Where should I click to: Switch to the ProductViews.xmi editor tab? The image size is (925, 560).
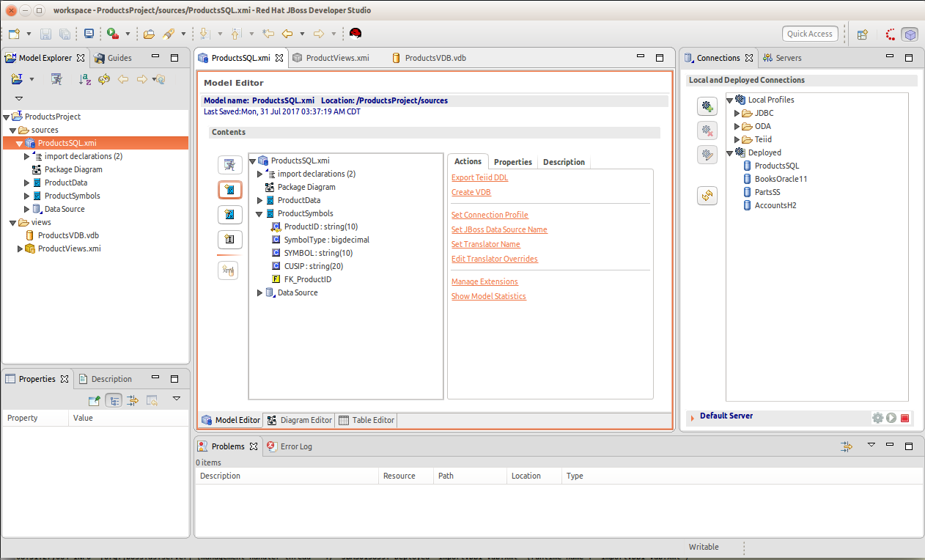point(330,58)
